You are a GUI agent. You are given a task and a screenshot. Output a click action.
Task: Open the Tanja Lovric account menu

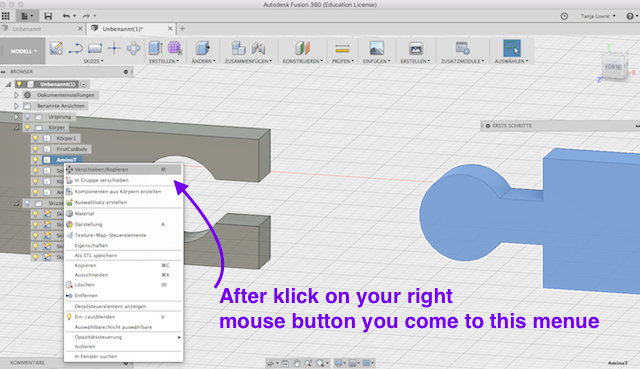(598, 16)
